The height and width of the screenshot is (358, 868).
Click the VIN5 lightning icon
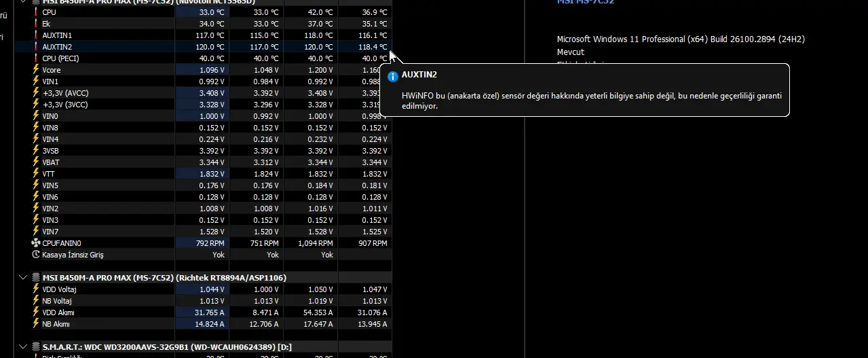pyautogui.click(x=36, y=185)
